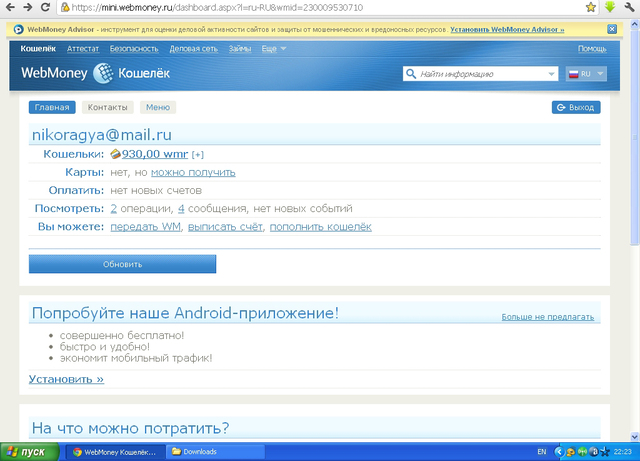Image resolution: width=640 pixels, height=461 pixels.
Task: Open the Аттестат menu item
Action: click(83, 49)
